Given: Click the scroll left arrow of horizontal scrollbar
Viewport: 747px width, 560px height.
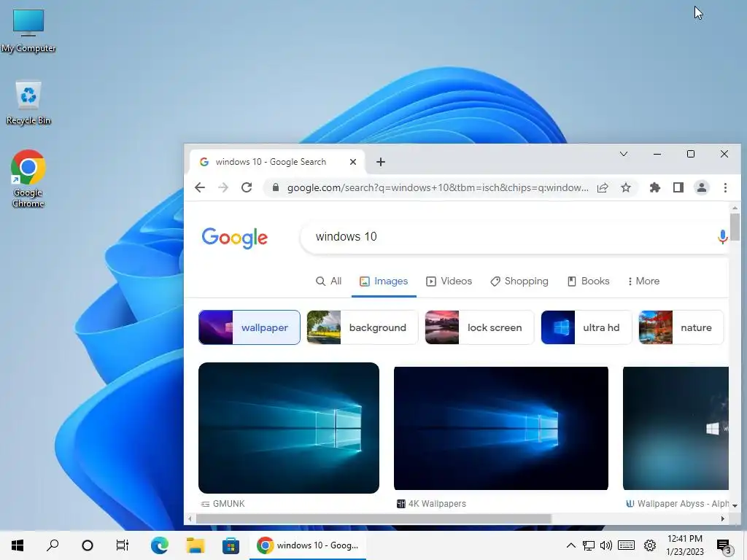Looking at the screenshot, I should click(190, 518).
